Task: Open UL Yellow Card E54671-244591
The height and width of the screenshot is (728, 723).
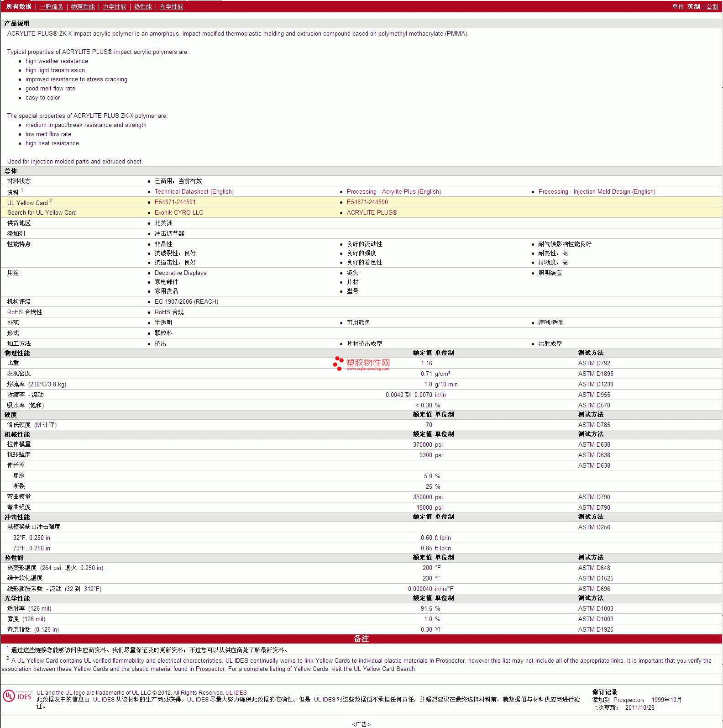Action: (175, 202)
